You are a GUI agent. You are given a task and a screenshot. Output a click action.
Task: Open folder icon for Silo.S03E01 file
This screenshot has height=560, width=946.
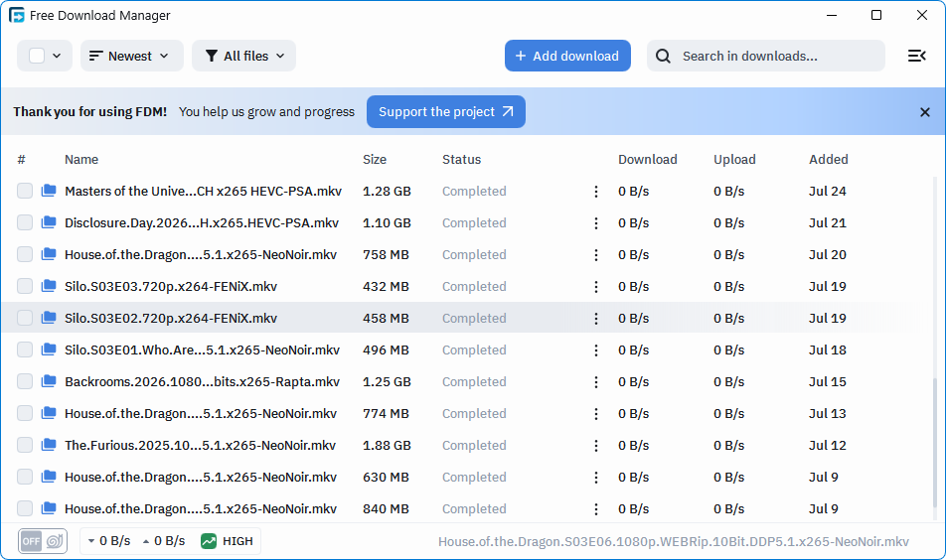(x=49, y=350)
